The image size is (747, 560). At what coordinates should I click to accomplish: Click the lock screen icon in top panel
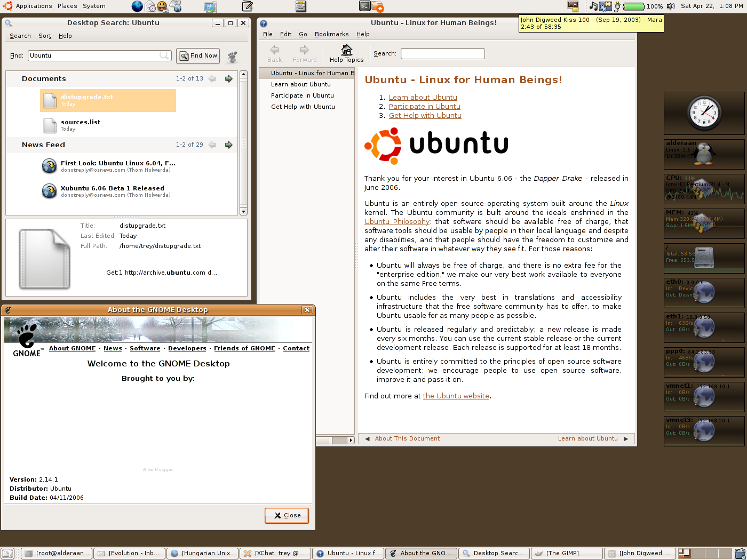[573, 6]
